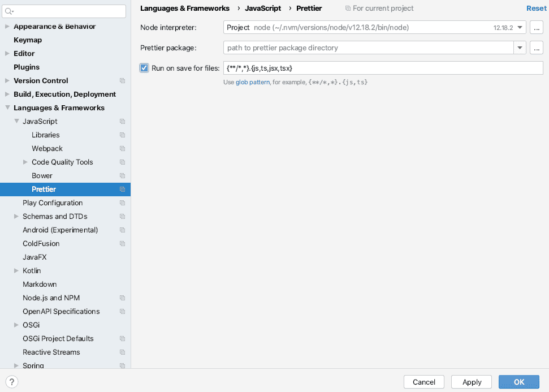Screen dimensions: 549x392
Task: Click project-level icon beside Reactive Streams
Action: [122, 352]
